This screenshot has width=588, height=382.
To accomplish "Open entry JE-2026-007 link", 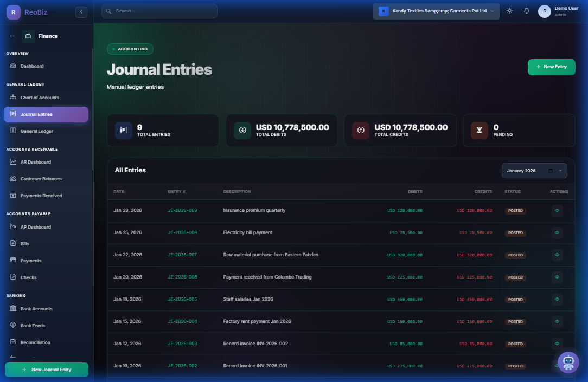I will coord(182,255).
